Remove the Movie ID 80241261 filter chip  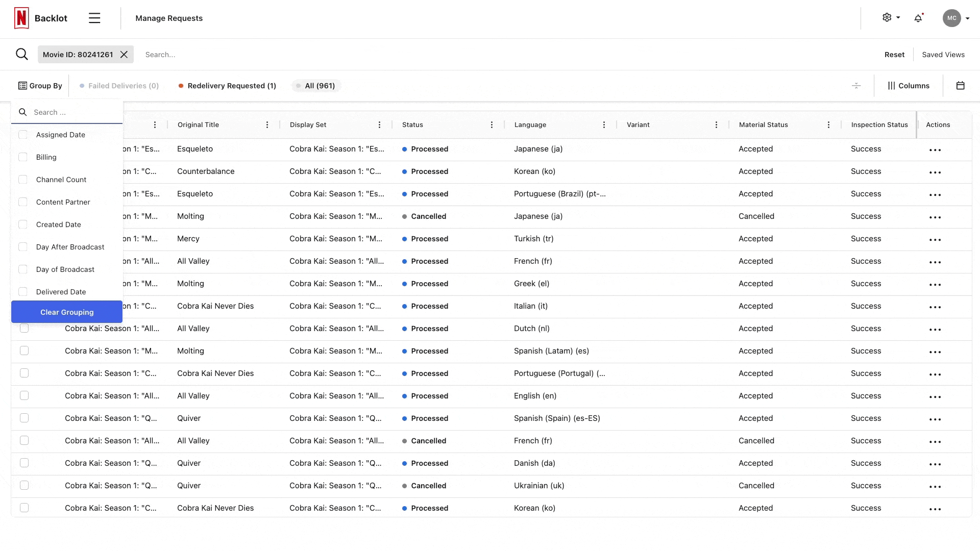(x=124, y=55)
